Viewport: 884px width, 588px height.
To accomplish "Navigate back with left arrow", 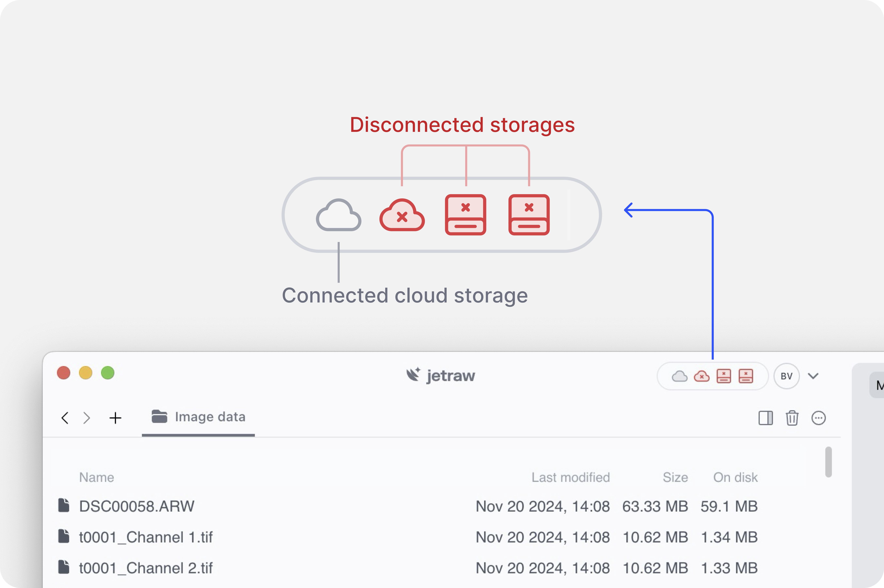I will (65, 418).
